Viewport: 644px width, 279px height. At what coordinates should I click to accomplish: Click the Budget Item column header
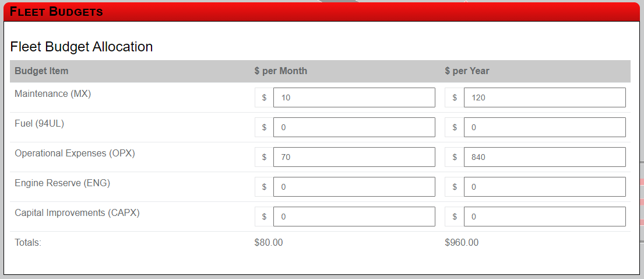[41, 71]
